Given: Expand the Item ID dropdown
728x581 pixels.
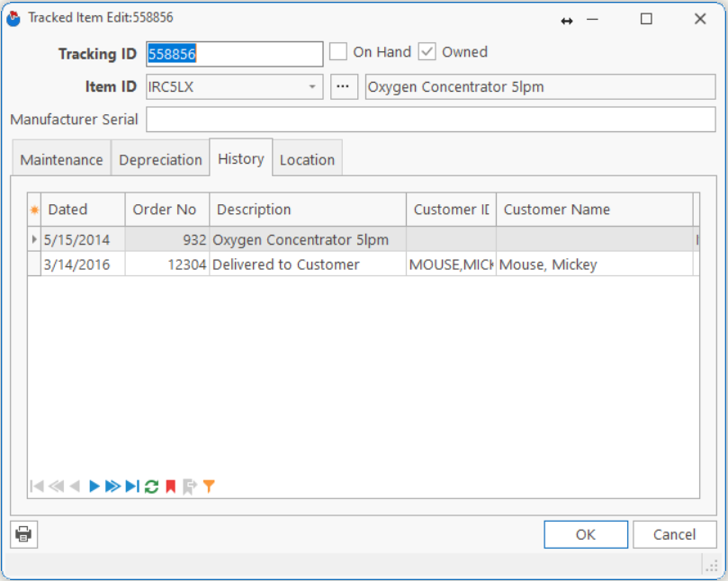Looking at the screenshot, I should (x=312, y=87).
